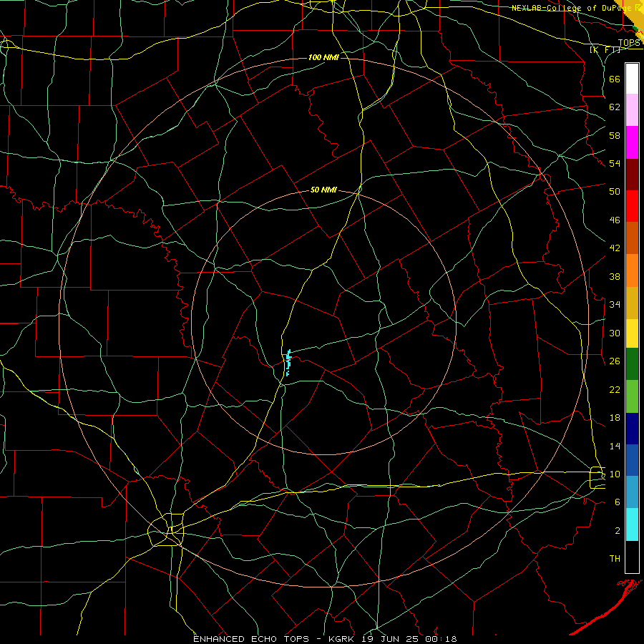
Task: Click the white swatch in the tops legend
Action: coord(632,79)
